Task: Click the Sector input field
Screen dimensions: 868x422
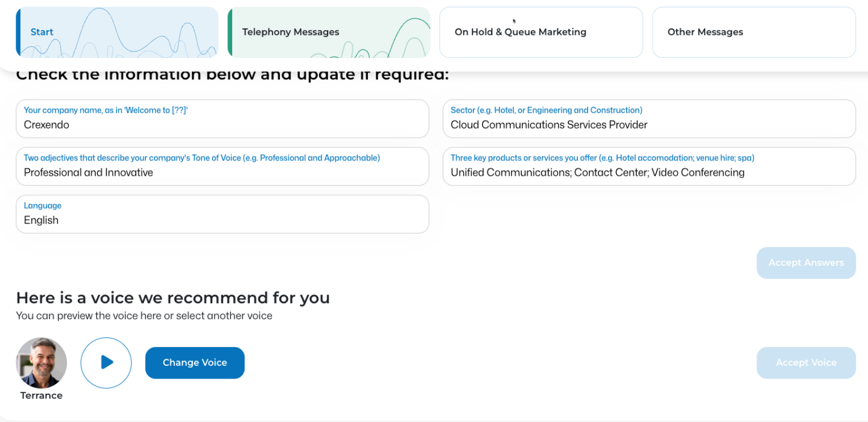Action: point(649,119)
